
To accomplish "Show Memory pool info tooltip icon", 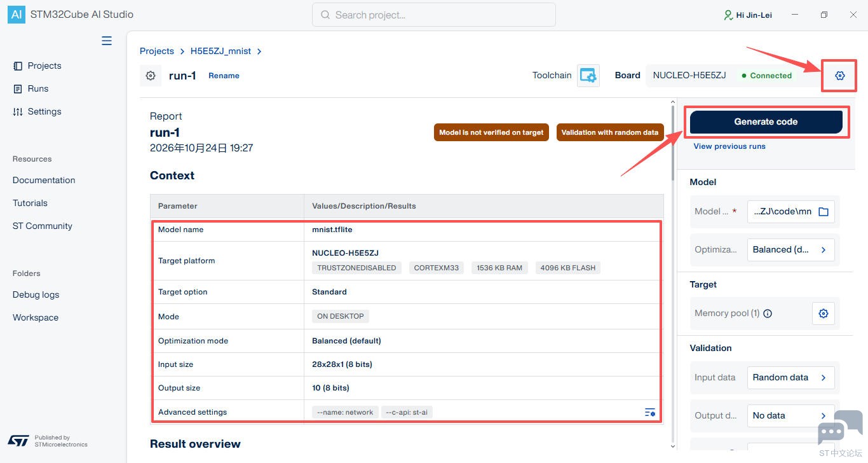I will coord(768,314).
